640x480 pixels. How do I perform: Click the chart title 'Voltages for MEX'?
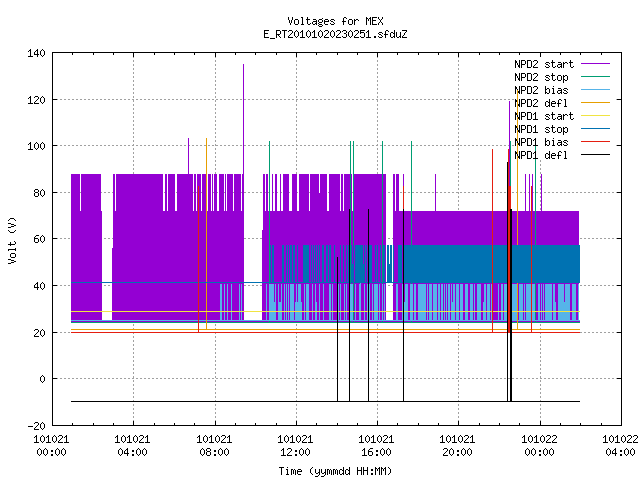point(335,21)
